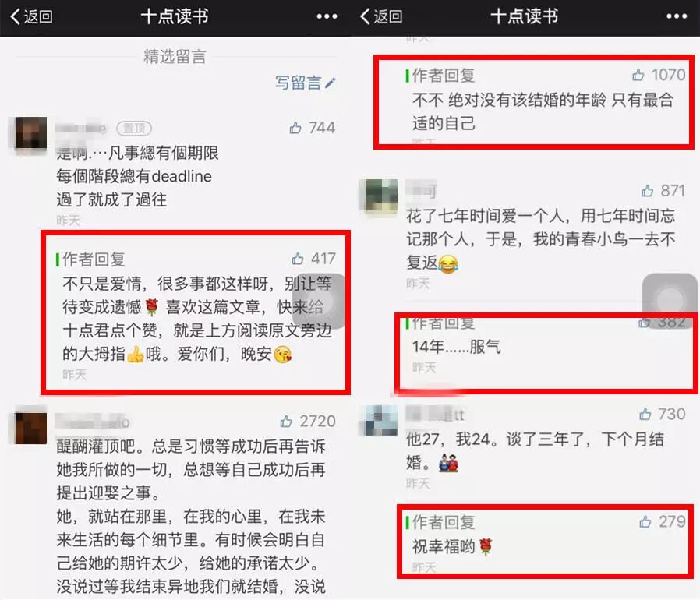
Task: Open avatar of the 871-like commenter
Action: (x=381, y=195)
